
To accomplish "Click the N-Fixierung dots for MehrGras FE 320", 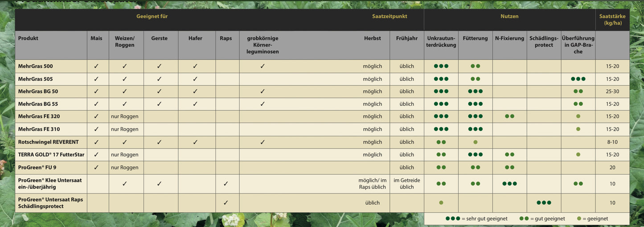I will point(509,116).
